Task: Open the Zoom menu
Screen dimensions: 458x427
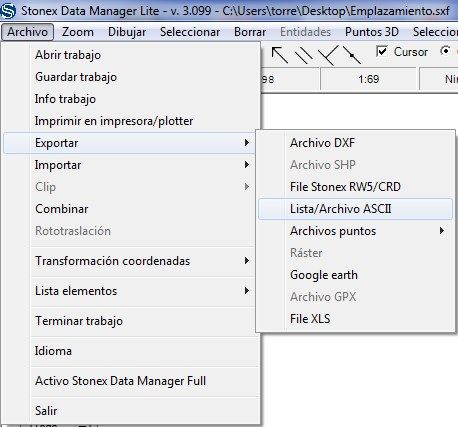Action: pos(78,32)
